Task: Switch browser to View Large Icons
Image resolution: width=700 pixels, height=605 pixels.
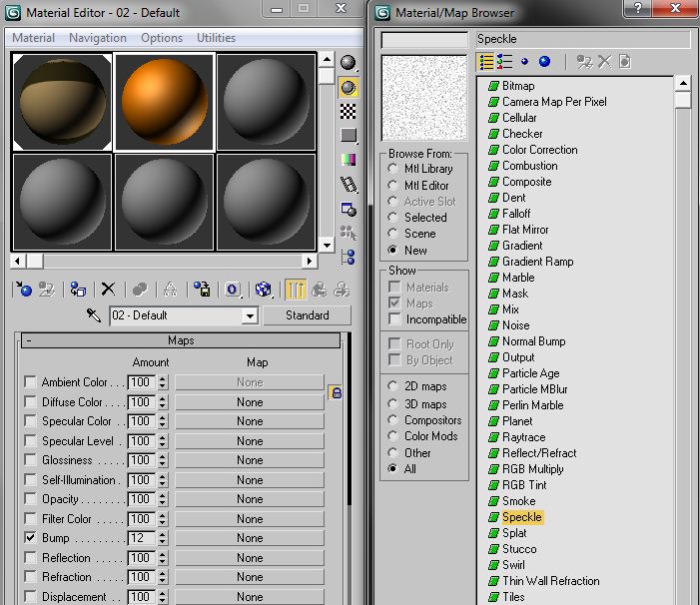Action: pos(544,62)
